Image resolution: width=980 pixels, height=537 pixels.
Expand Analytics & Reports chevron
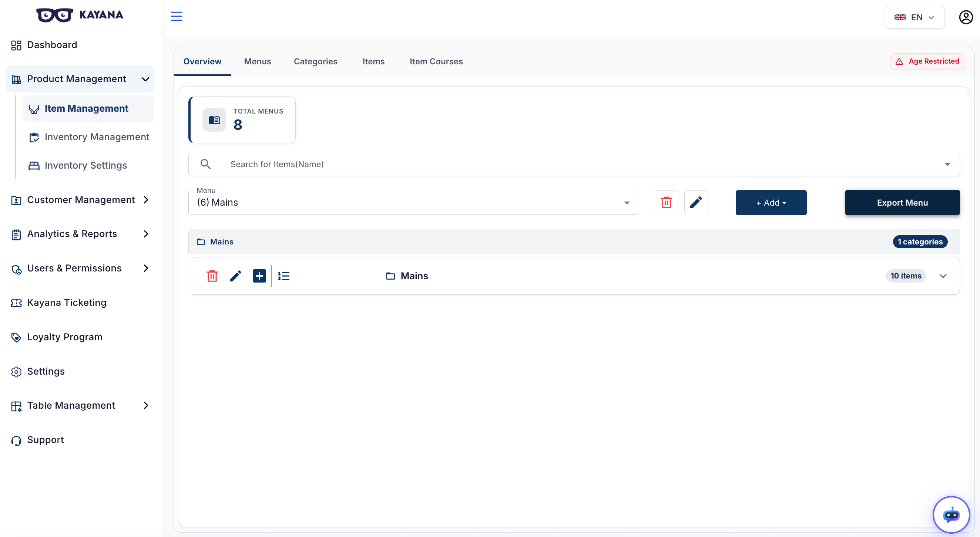coord(146,234)
